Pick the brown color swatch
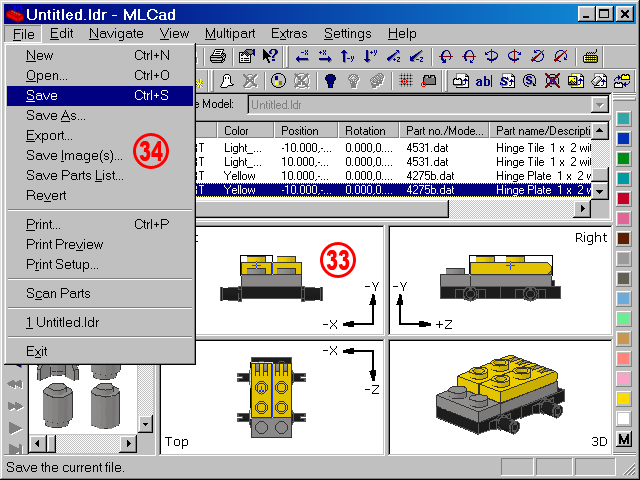The width and height of the screenshot is (640, 480). pyautogui.click(x=623, y=238)
